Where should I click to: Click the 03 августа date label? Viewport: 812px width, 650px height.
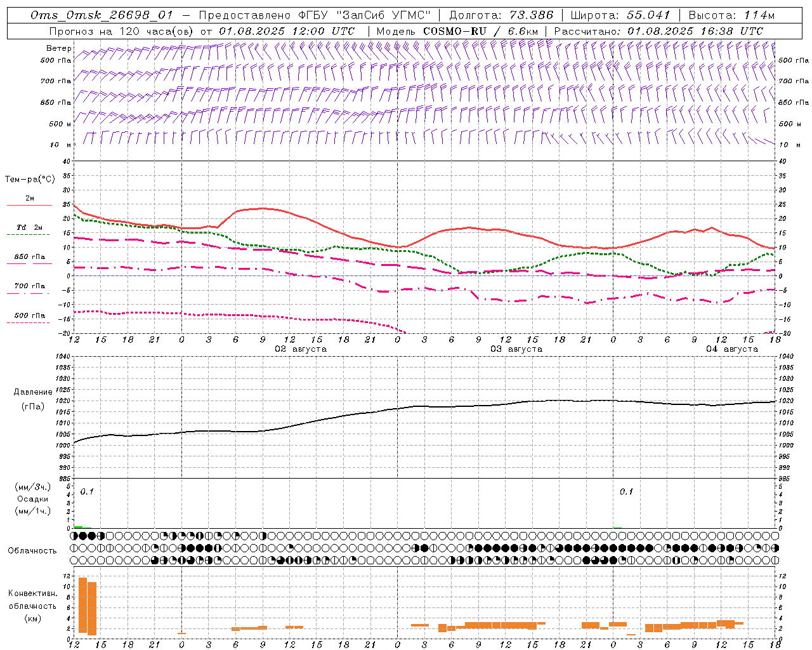(x=516, y=349)
